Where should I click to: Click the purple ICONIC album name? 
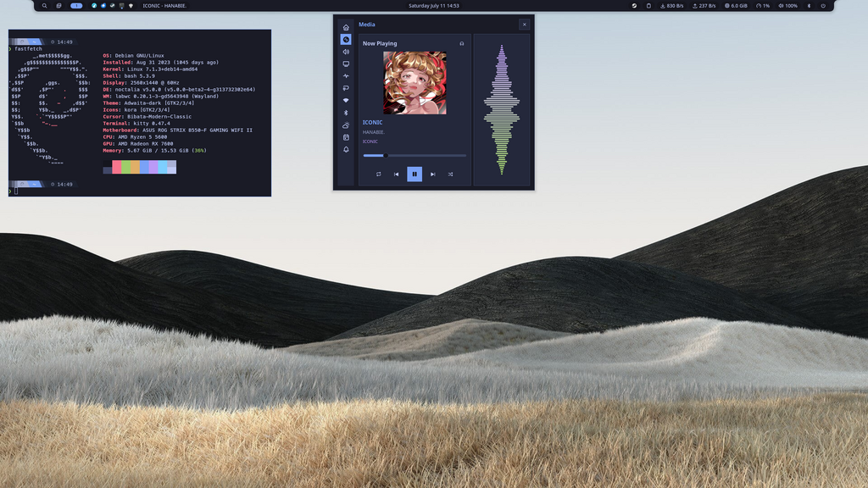click(370, 141)
